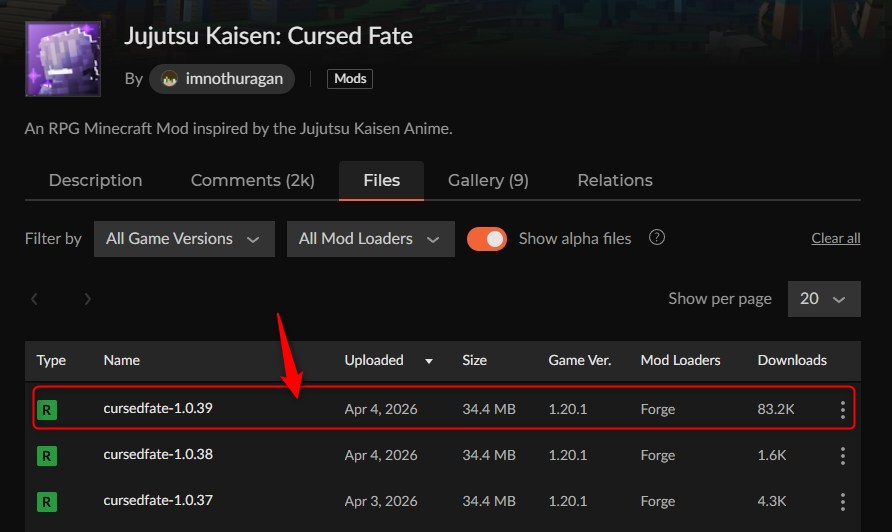The width and height of the screenshot is (892, 532).
Task: Click Apr 3, 2026 upload date
Action: (x=381, y=501)
